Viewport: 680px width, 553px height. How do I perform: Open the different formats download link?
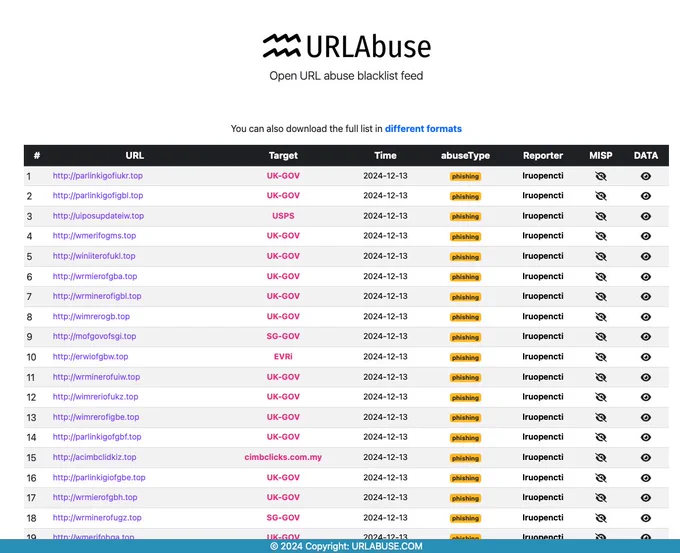click(423, 129)
